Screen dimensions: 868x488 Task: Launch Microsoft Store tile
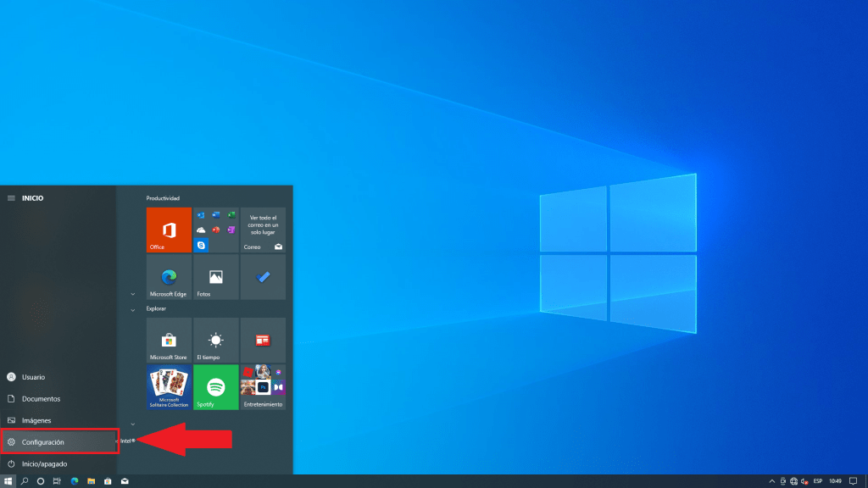click(x=169, y=340)
